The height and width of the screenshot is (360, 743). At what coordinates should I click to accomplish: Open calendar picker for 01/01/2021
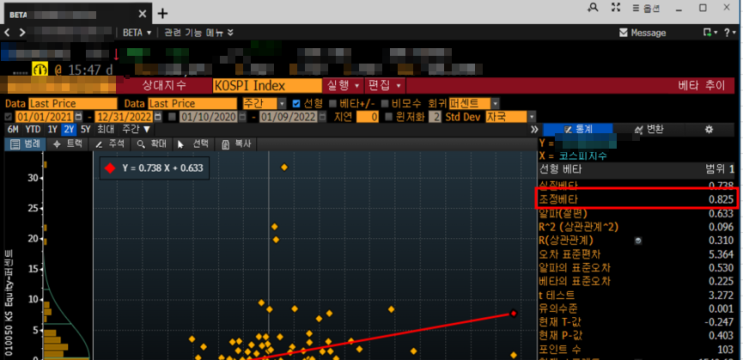tap(79, 117)
